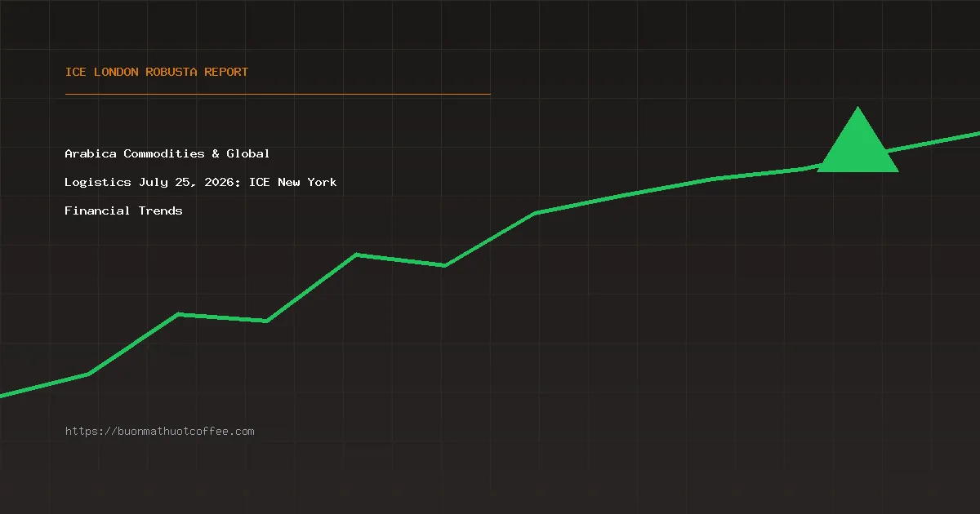This screenshot has height=514, width=980.
Task: Select the "ICE LONDON ROBUSTA REPORT" heading
Action: [x=157, y=72]
